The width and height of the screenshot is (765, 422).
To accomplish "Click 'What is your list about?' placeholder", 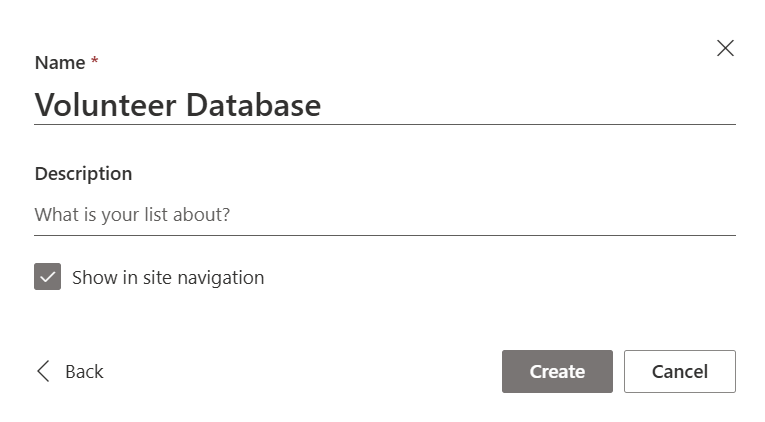I will (x=132, y=215).
